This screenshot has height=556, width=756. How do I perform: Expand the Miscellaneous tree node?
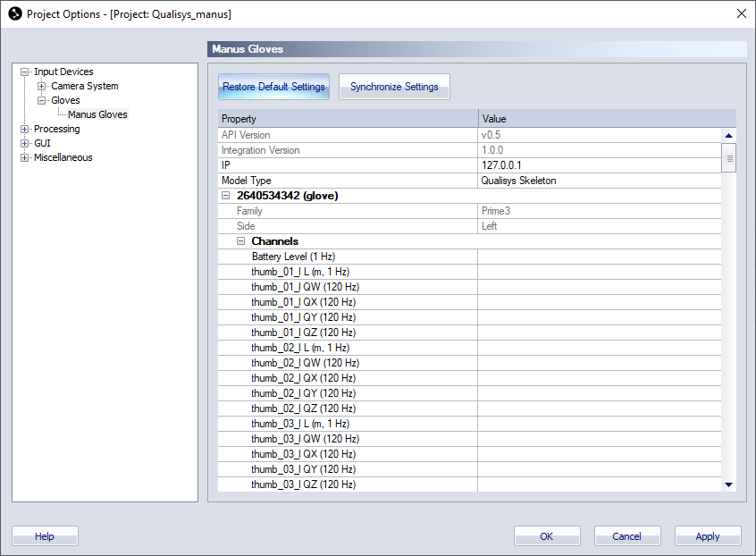pos(25,158)
